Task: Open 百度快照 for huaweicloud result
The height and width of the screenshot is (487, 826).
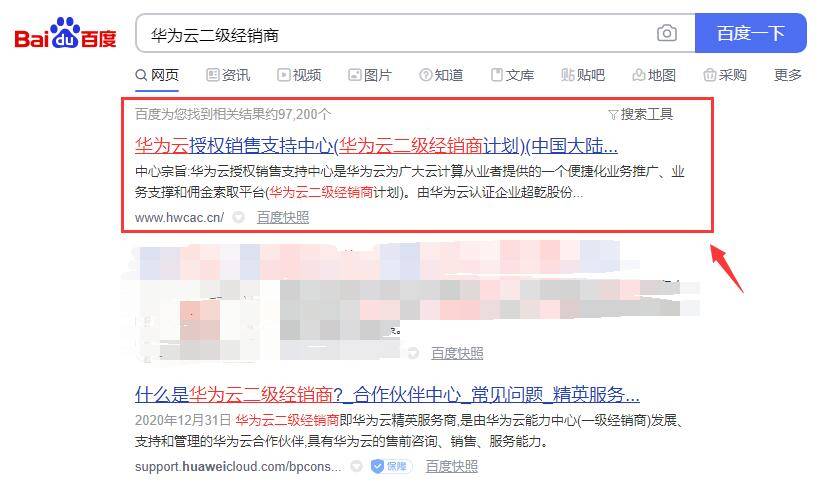Action: tap(451, 466)
